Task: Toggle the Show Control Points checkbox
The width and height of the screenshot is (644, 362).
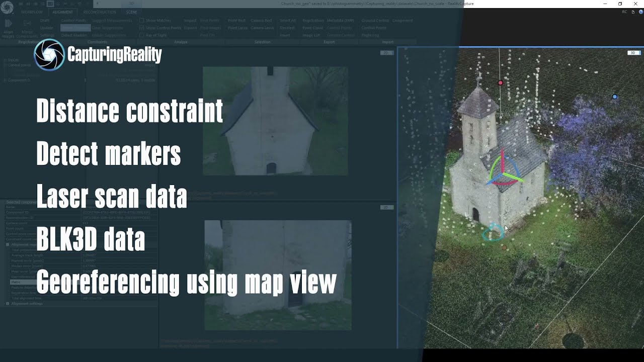Action: pyautogui.click(x=142, y=28)
